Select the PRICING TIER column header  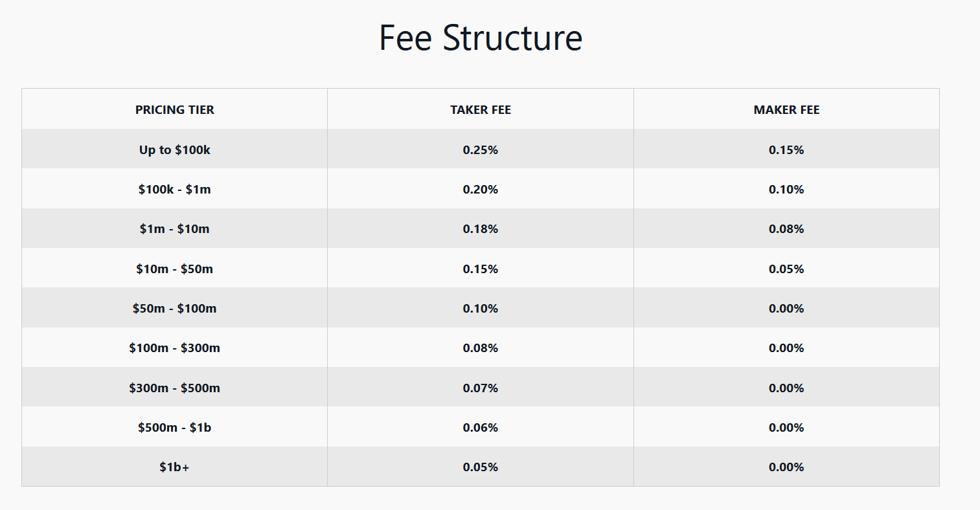(x=175, y=109)
